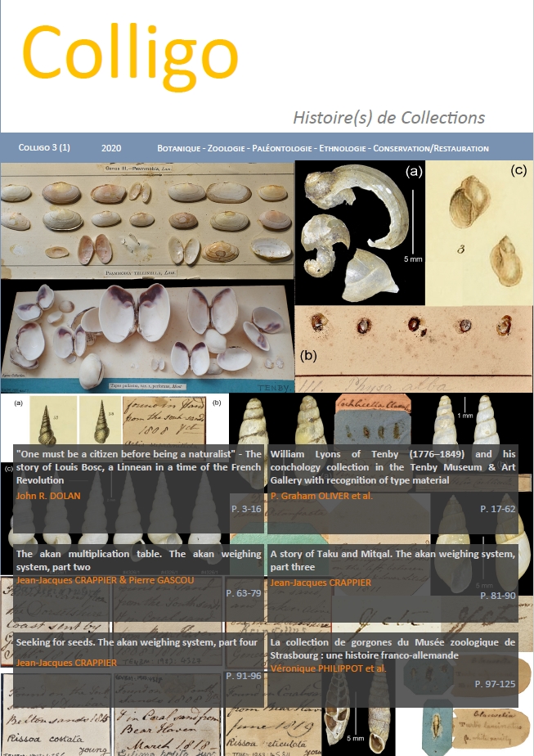This screenshot has height=756, width=534.
Task: Click author name John R. DOLAN
Action: 48,496
